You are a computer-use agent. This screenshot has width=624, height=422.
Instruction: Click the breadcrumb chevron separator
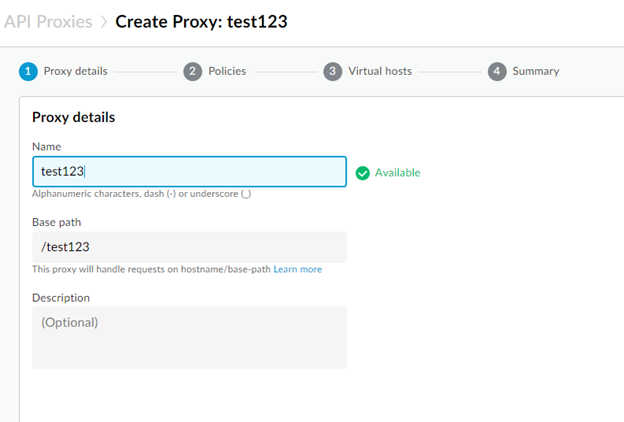103,21
